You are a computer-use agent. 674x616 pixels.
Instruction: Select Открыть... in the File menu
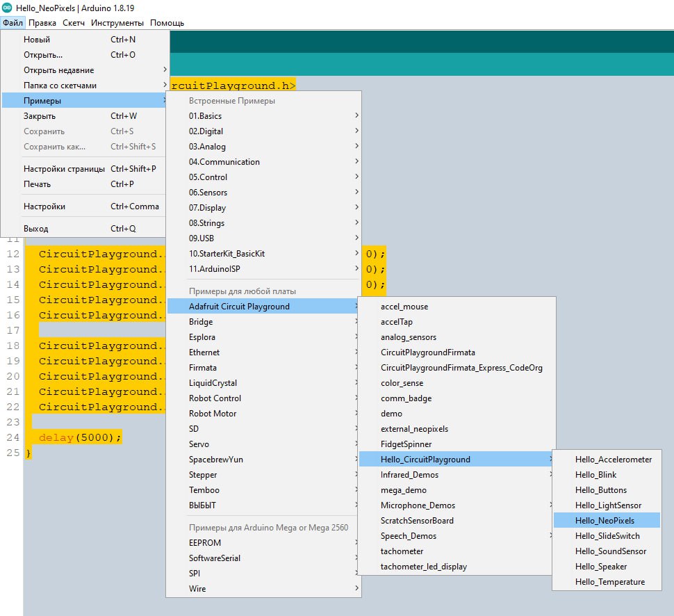[x=84, y=55]
